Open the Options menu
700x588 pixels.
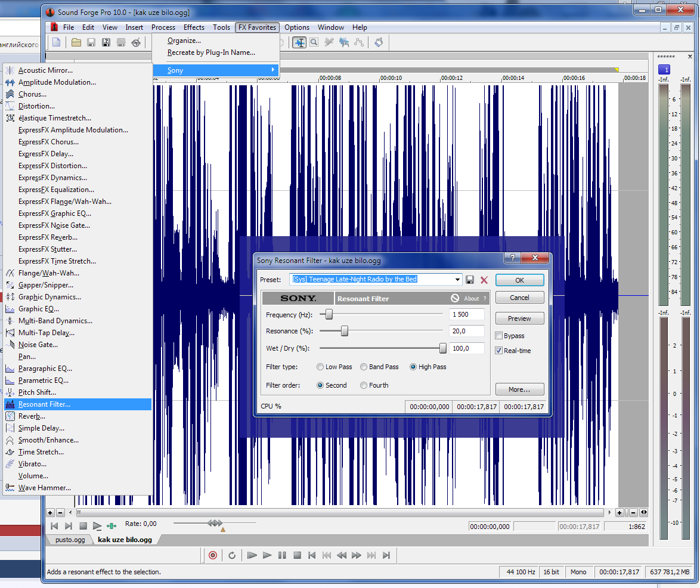(297, 27)
